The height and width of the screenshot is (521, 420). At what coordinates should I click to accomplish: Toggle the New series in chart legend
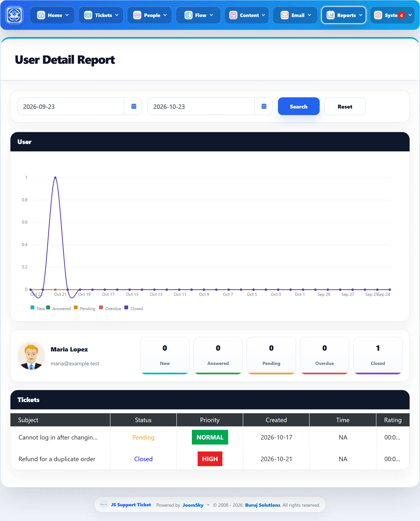[x=38, y=308]
